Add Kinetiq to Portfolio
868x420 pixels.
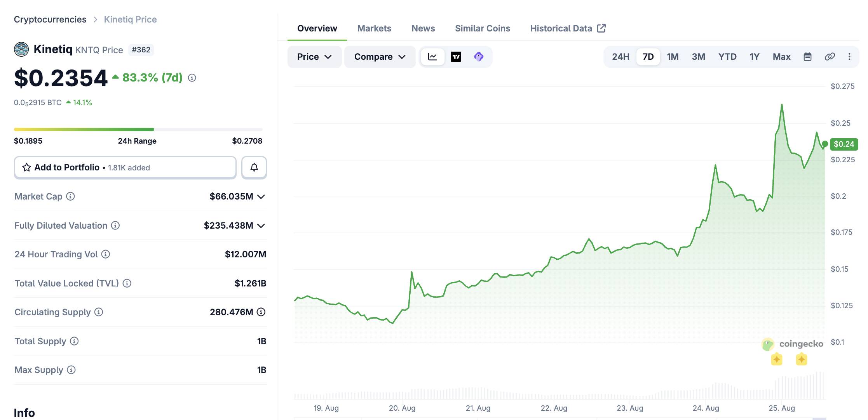pyautogui.click(x=125, y=167)
